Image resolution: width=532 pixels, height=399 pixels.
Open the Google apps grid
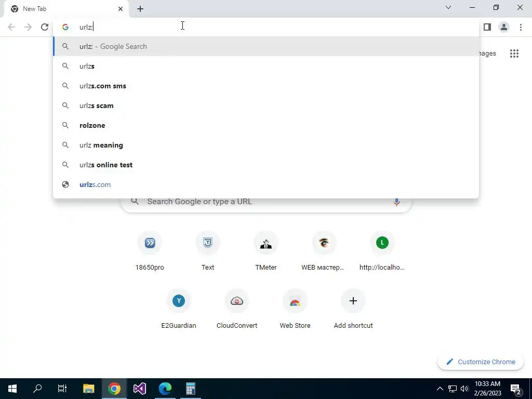pos(514,54)
